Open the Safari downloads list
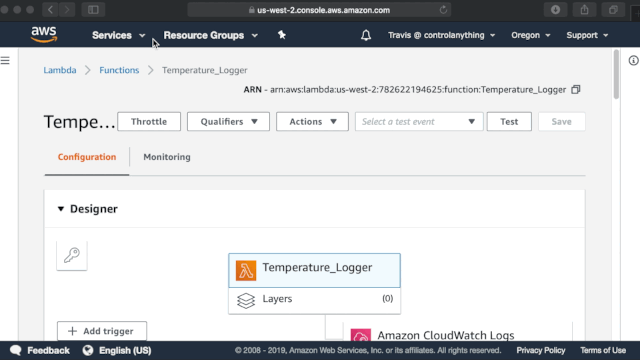 click(x=556, y=10)
